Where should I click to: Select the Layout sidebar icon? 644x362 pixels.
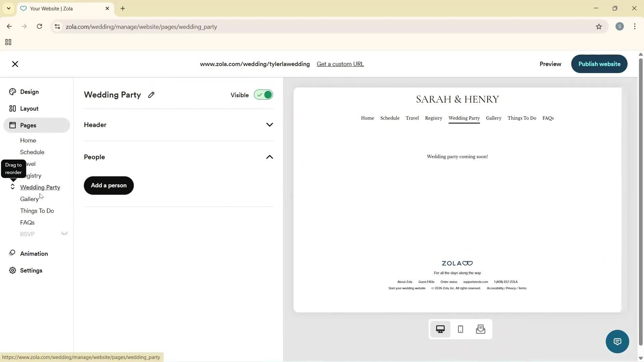pyautogui.click(x=29, y=108)
